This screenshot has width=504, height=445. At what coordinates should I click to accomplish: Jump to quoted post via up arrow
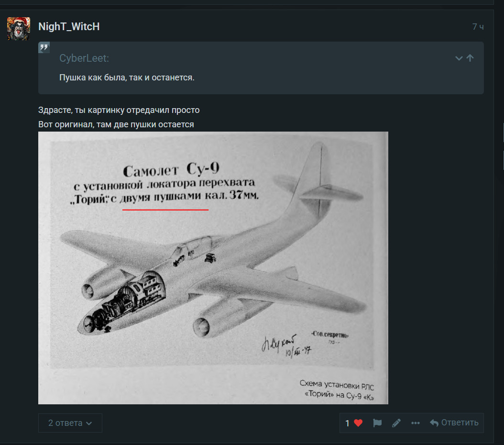click(x=470, y=58)
